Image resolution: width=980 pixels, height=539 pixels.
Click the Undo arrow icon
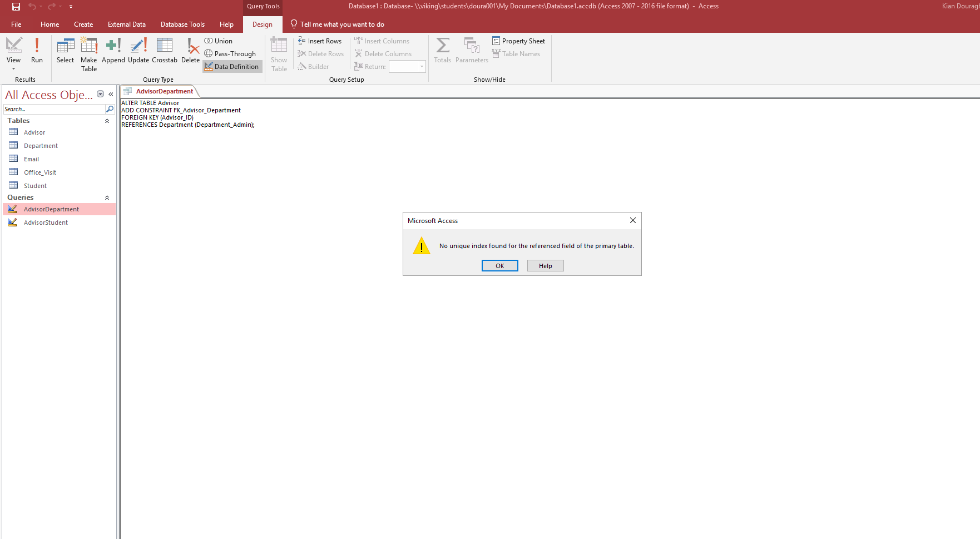32,7
